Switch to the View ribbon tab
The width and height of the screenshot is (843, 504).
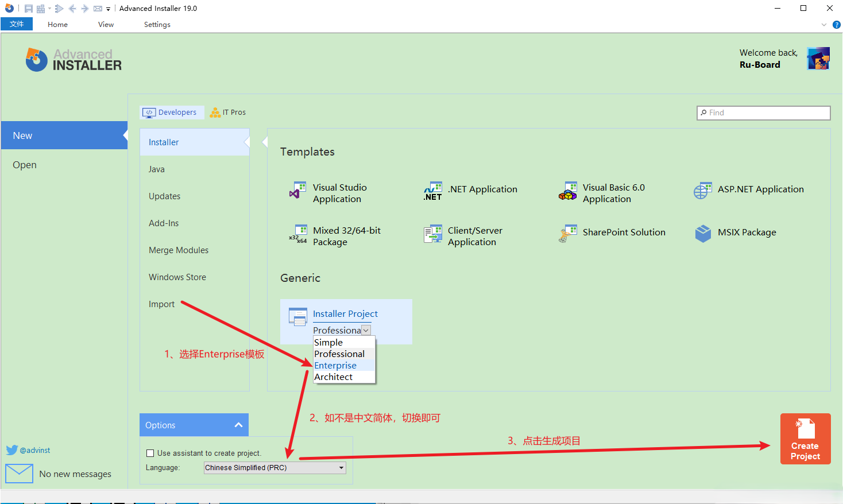click(x=106, y=25)
